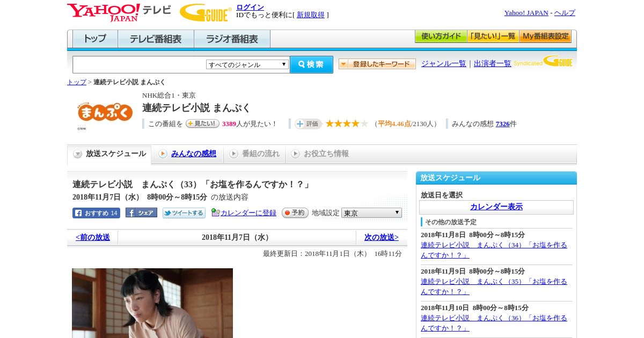Click the program title 連続テレビ小説 まんぷく heading
This screenshot has height=338, width=644.
(x=196, y=108)
